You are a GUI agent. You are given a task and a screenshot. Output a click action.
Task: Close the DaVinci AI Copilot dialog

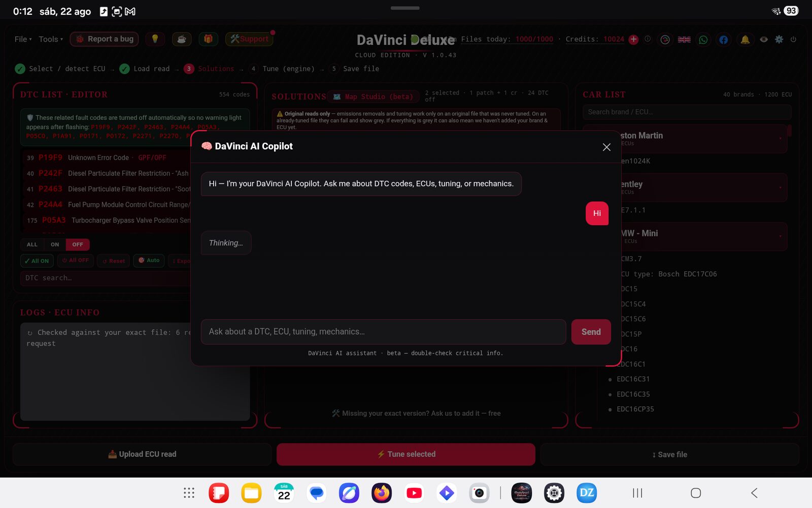[x=606, y=147]
